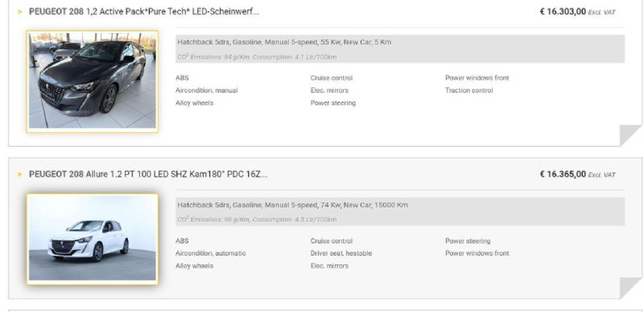Click the yellow arrow beside Allure listing
This screenshot has height=312, width=644.
[19, 175]
